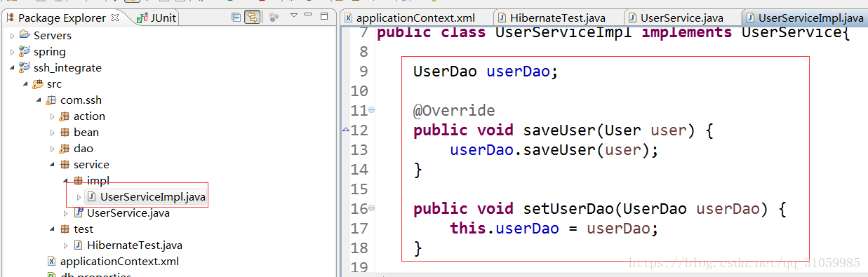Expand the action package node
Image resolution: width=868 pixels, height=277 pixels.
pos(52,116)
